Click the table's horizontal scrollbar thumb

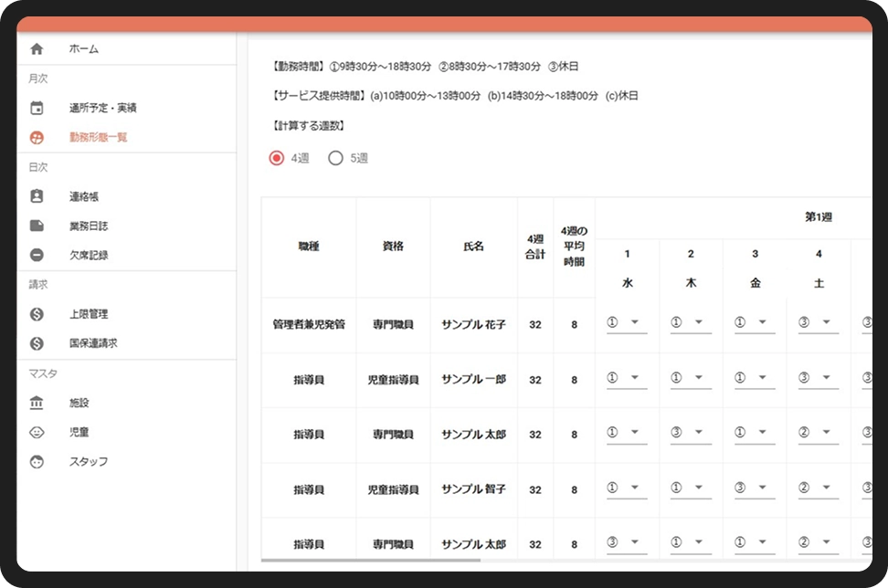371,561
